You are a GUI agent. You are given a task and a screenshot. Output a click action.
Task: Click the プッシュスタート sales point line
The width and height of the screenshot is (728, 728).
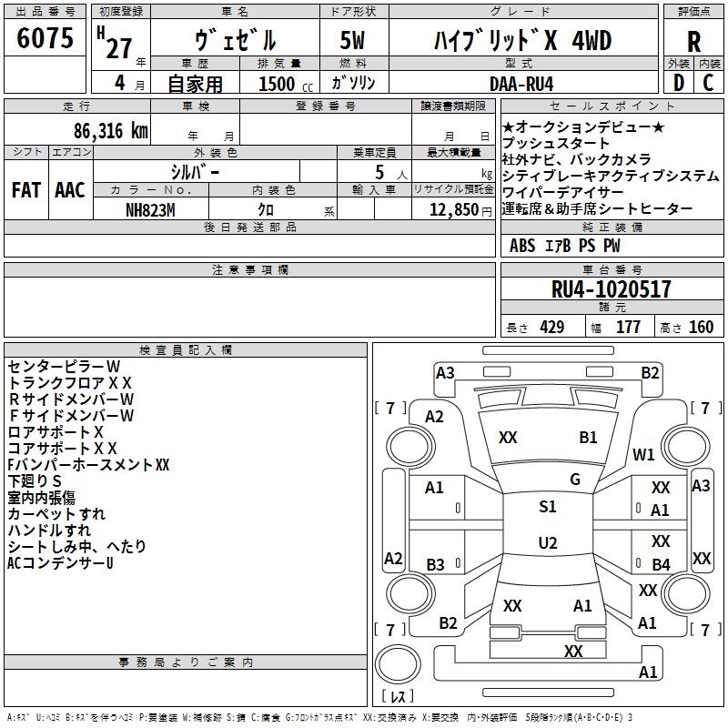(555, 143)
